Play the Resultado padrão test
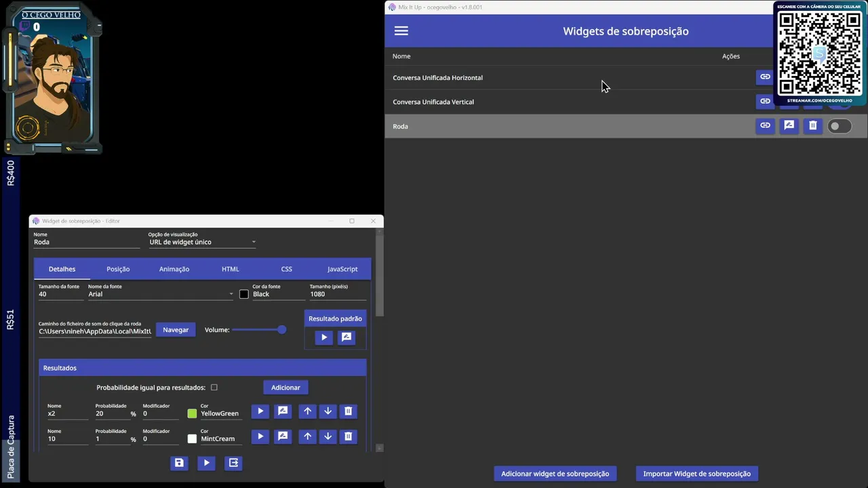Viewport: 868px width, 488px height. pos(323,338)
